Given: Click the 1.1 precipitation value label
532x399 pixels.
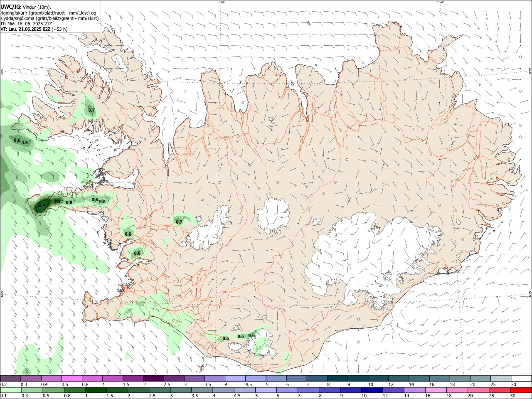Looking at the screenshot, I should [57, 201].
